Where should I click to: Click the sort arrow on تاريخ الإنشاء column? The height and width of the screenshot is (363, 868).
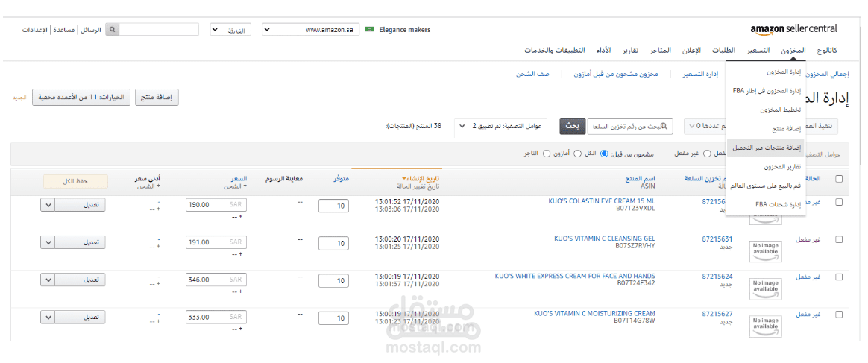(404, 179)
